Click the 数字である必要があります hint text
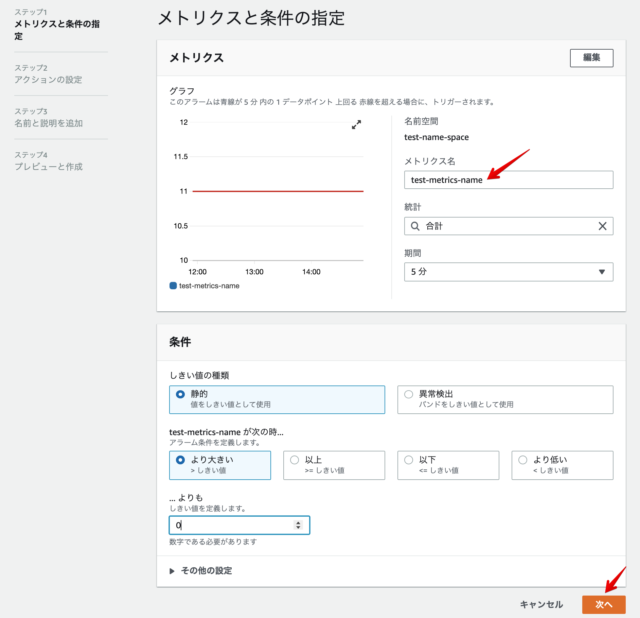The image size is (640, 618). 213,542
